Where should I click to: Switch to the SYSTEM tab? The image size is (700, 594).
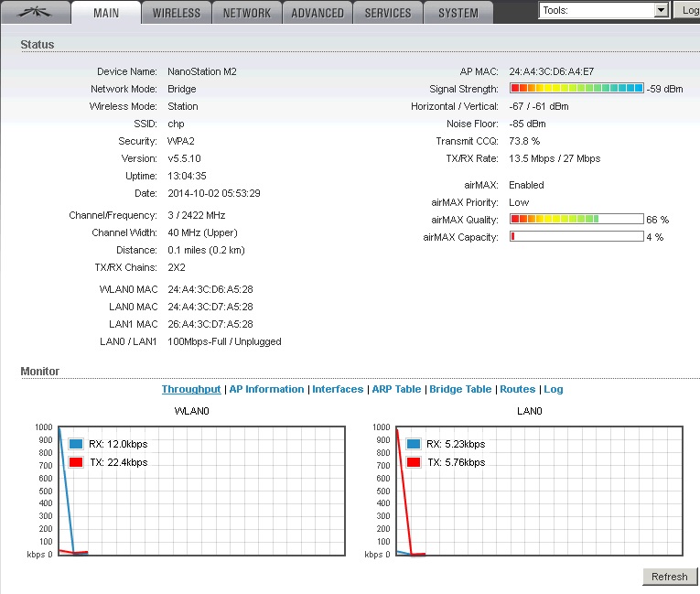pyautogui.click(x=458, y=13)
